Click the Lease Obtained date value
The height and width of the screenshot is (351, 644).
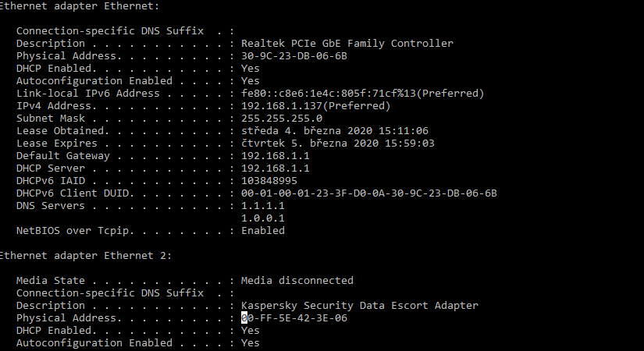tap(334, 131)
